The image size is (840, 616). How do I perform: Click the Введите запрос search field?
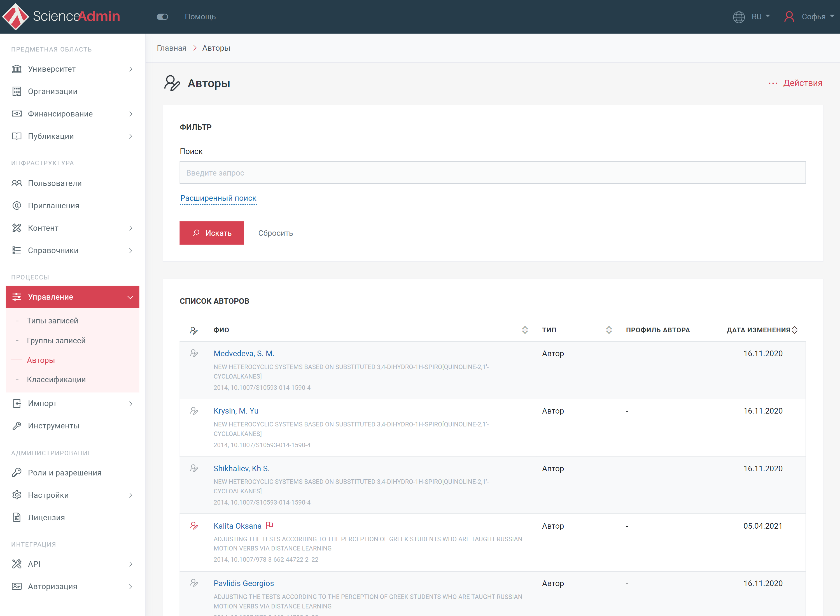click(492, 173)
